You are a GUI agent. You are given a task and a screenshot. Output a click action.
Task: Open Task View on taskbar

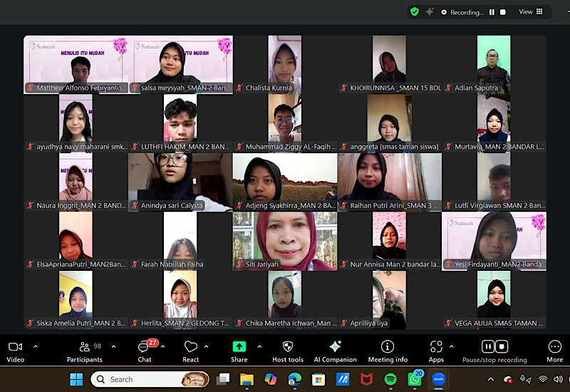pyautogui.click(x=223, y=379)
